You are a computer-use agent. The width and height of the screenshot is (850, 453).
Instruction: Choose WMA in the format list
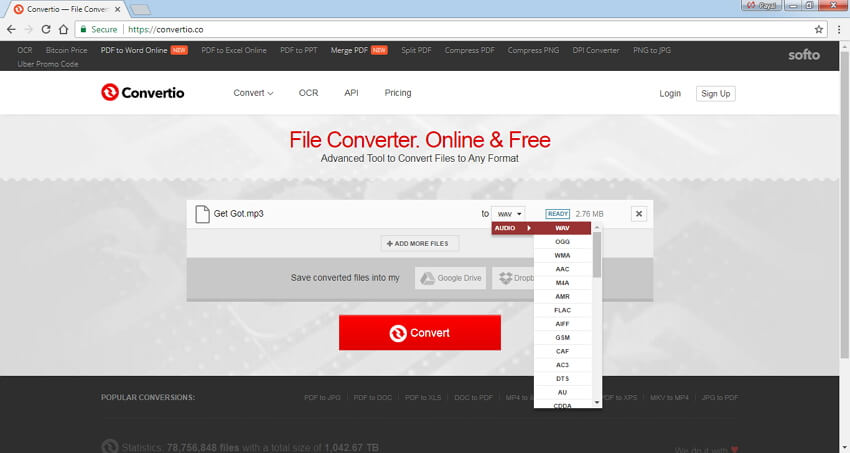tap(562, 255)
